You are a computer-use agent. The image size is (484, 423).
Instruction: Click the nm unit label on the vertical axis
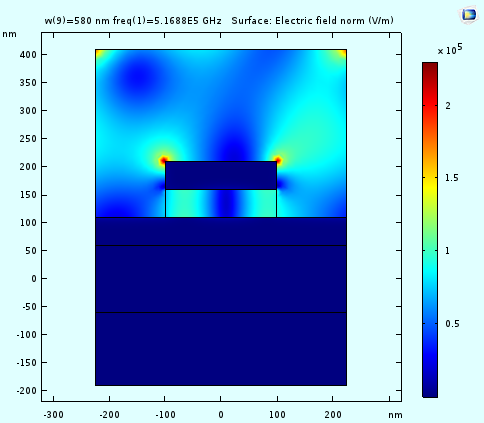click(x=9, y=34)
